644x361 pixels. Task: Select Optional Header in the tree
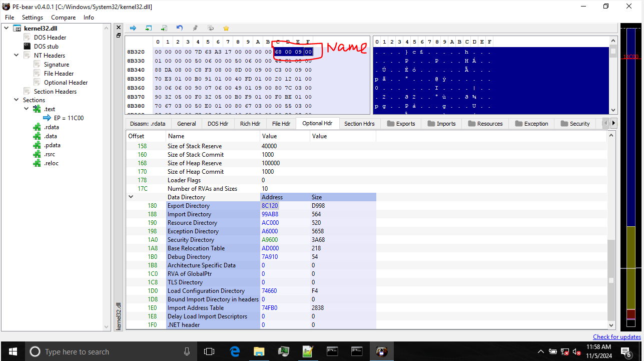click(x=66, y=83)
